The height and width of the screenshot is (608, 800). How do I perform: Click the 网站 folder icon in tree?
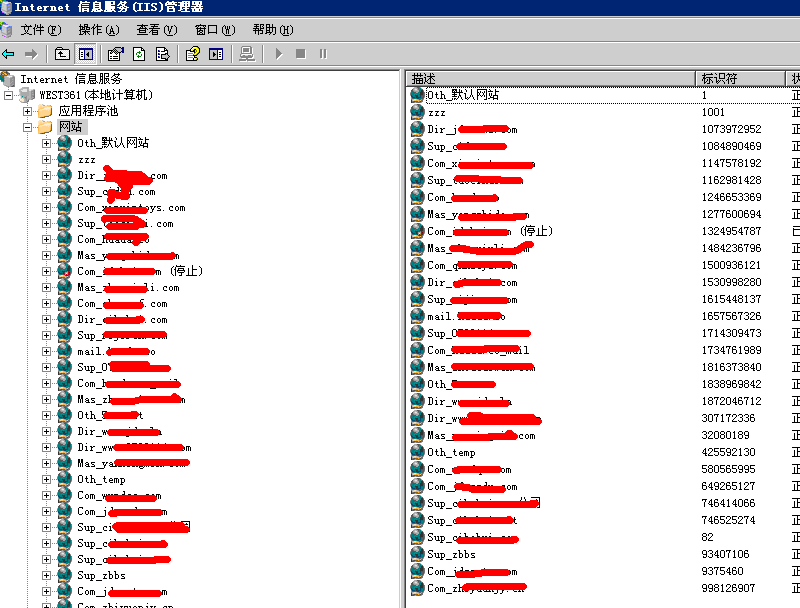(45, 126)
